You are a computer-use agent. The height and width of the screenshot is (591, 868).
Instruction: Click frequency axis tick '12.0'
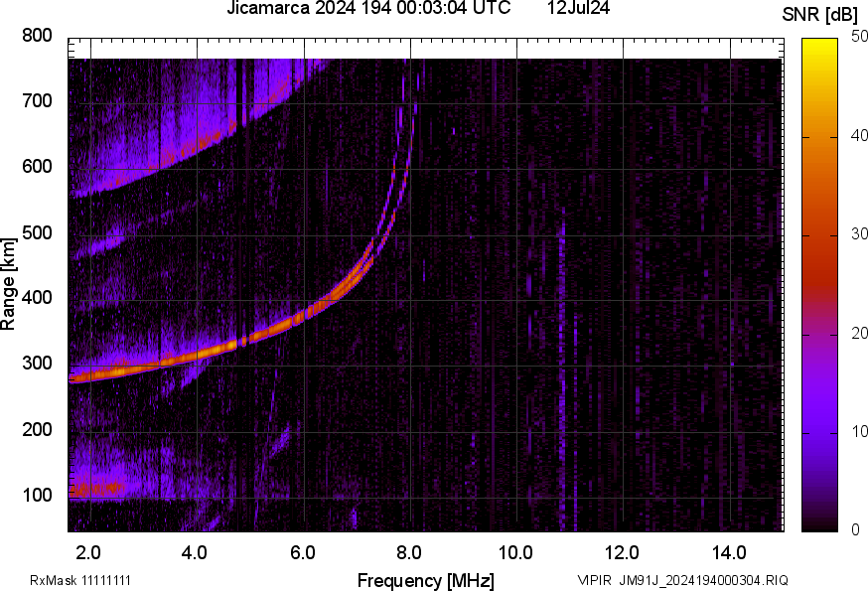click(x=623, y=553)
